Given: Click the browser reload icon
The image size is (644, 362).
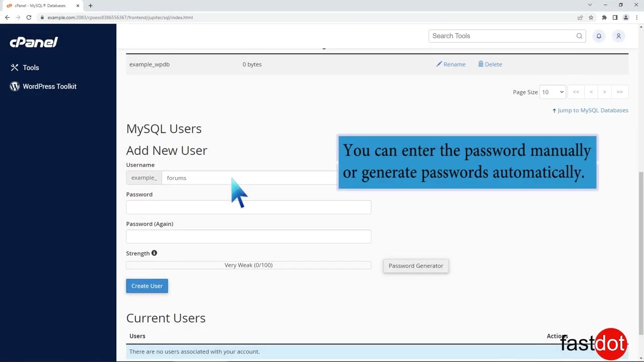Looking at the screenshot, I should (x=29, y=18).
